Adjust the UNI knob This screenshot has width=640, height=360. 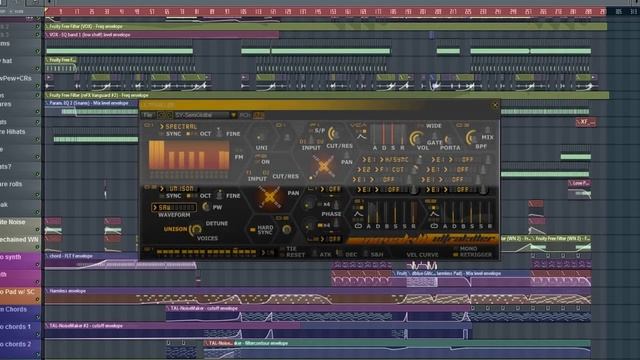[261, 137]
